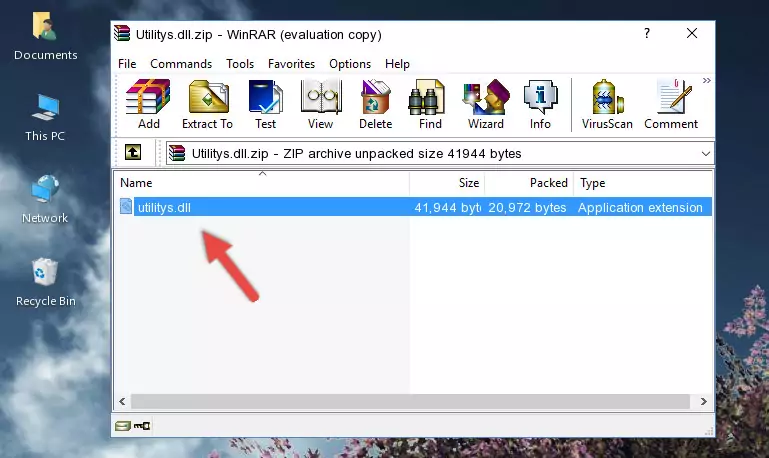
Task: Sort by Name column header
Action: (x=262, y=183)
